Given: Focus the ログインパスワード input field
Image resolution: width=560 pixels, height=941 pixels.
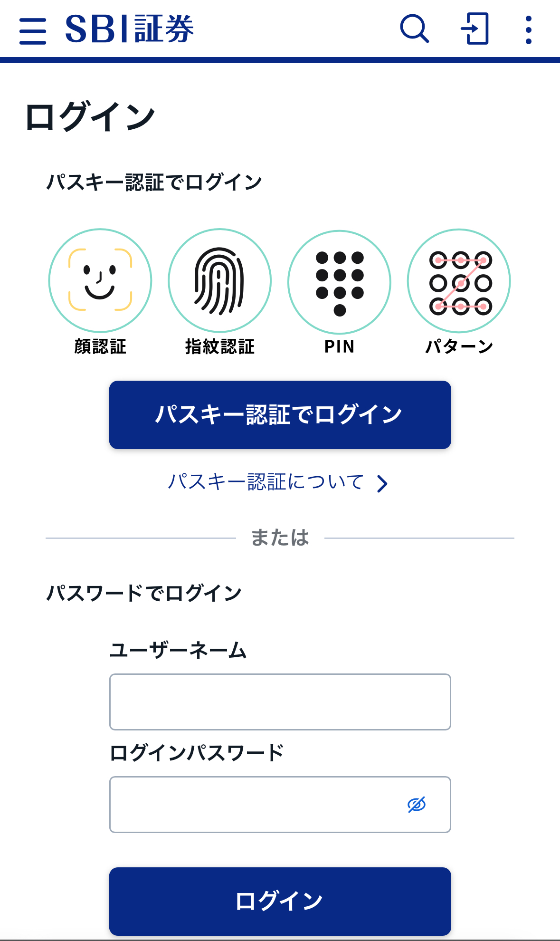Looking at the screenshot, I should [x=256, y=805].
